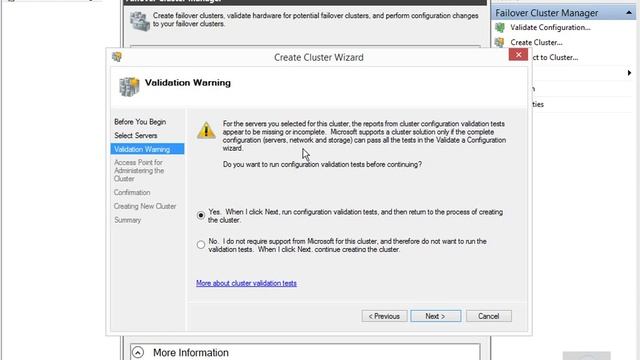Collapse the Failover Cluster Manager actions header
The height and width of the screenshot is (360, 640).
(629, 13)
